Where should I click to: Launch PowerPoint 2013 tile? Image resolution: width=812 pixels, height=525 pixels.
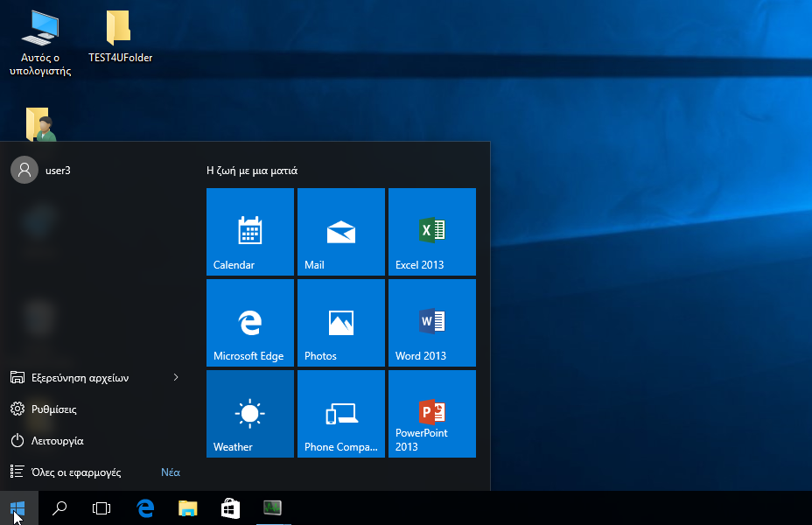click(x=432, y=414)
